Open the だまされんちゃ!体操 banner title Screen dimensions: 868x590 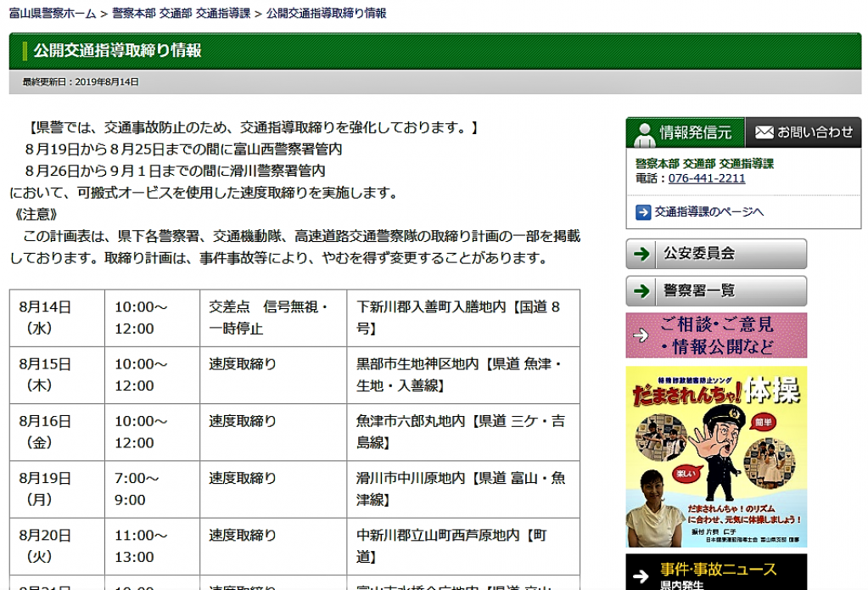tap(717, 391)
